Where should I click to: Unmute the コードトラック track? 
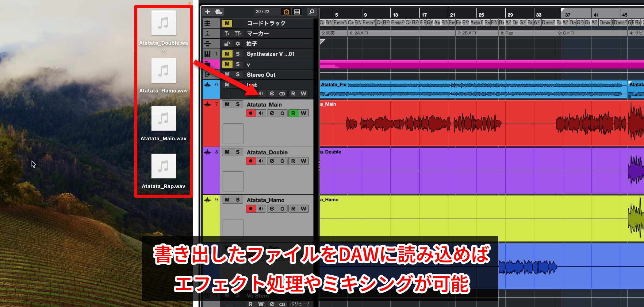tap(227, 23)
